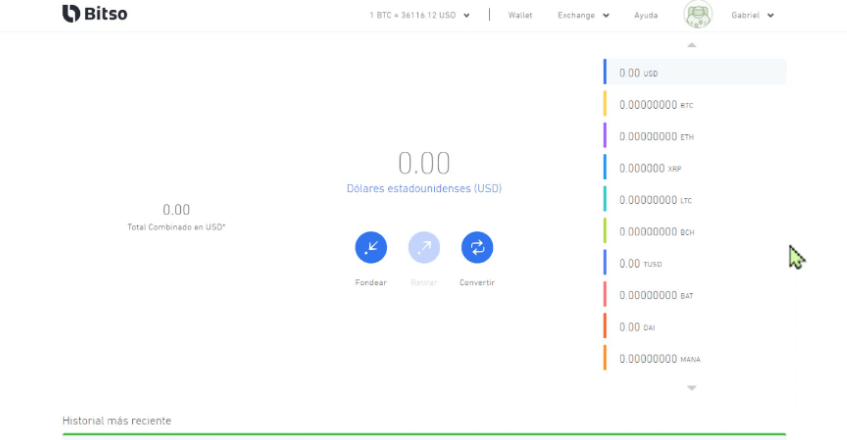The width and height of the screenshot is (847, 440).
Task: Select the ETH wallet balance row
Action: (695, 136)
